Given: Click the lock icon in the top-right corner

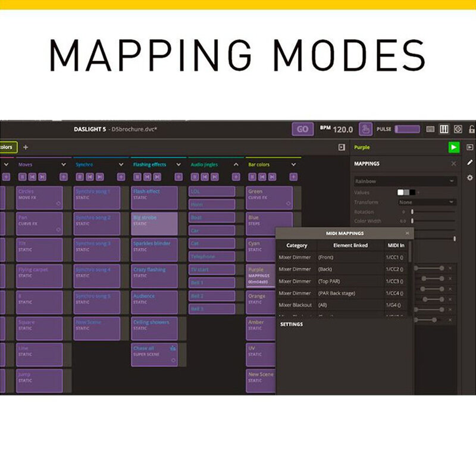Looking at the screenshot, I should (472, 130).
